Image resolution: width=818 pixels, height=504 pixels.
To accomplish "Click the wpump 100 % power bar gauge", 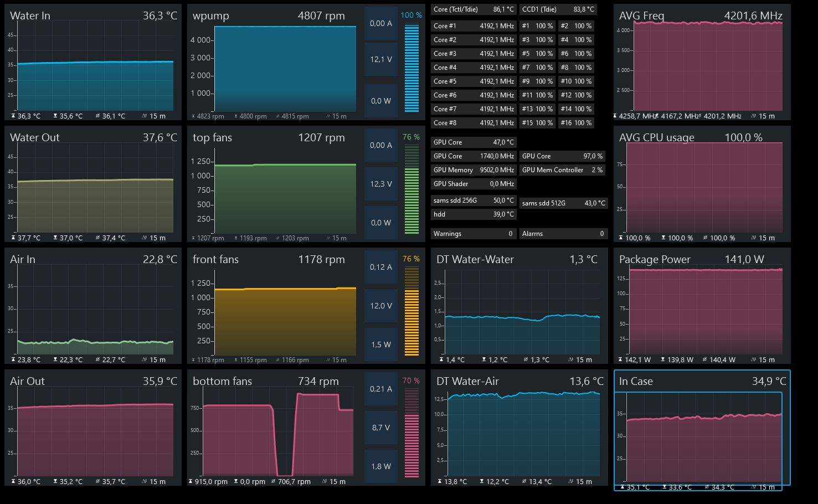I will coord(411,68).
